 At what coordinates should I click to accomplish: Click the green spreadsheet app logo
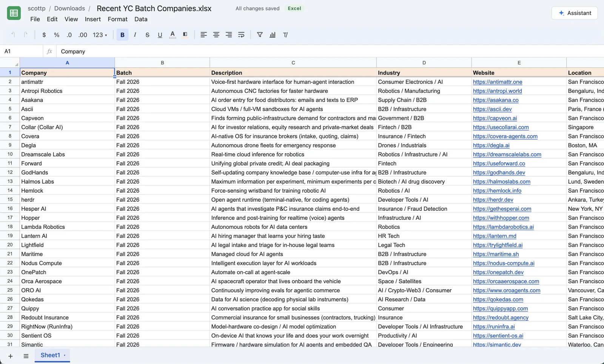pos(14,13)
